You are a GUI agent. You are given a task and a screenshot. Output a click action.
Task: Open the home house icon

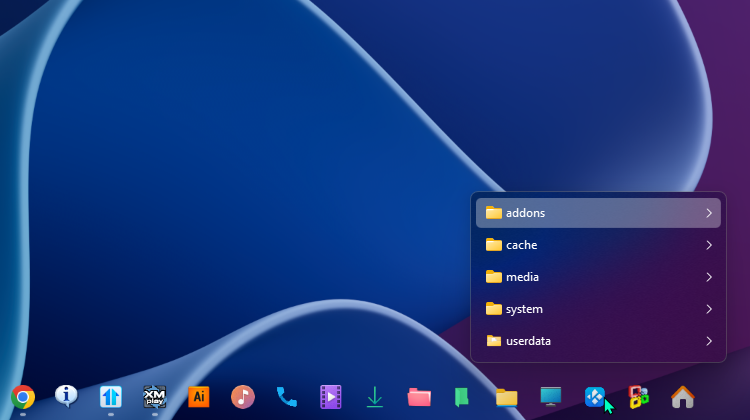pos(683,397)
